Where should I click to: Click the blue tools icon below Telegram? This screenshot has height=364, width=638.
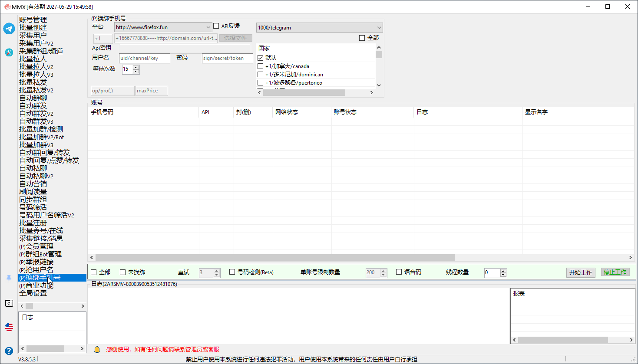(x=9, y=52)
